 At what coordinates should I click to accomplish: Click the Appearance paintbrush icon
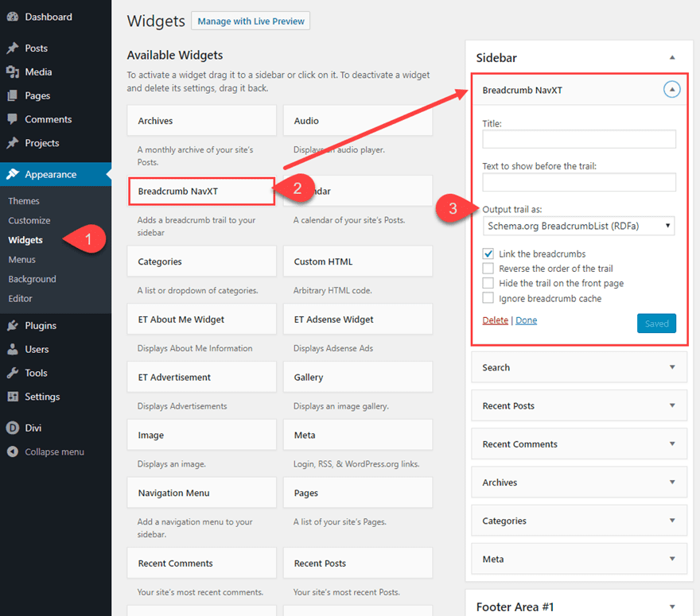click(13, 174)
